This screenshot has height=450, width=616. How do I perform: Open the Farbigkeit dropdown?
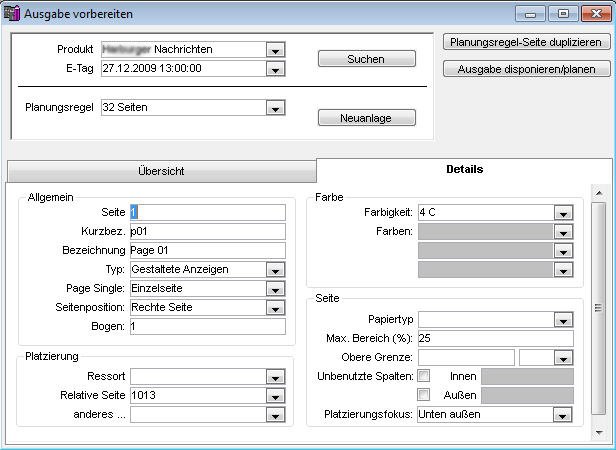click(563, 213)
